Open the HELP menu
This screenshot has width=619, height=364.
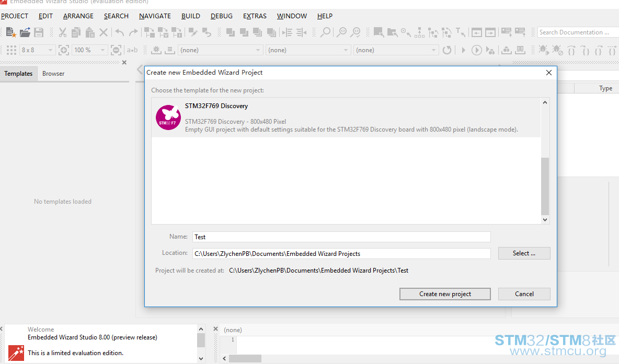click(325, 16)
